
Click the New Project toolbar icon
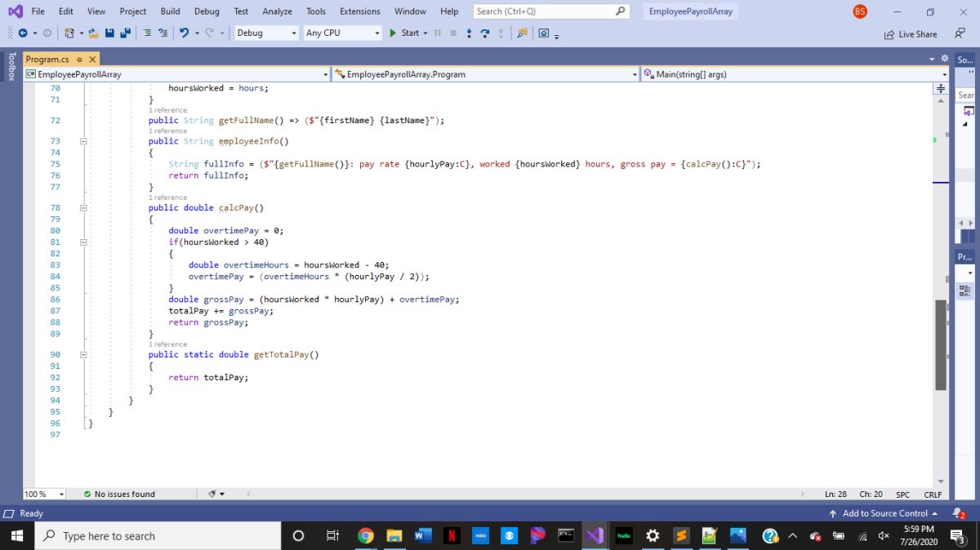69,33
